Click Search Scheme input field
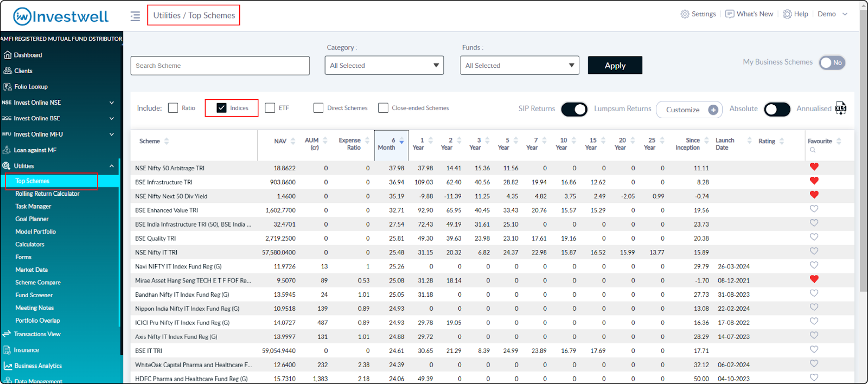The image size is (868, 384). (220, 66)
